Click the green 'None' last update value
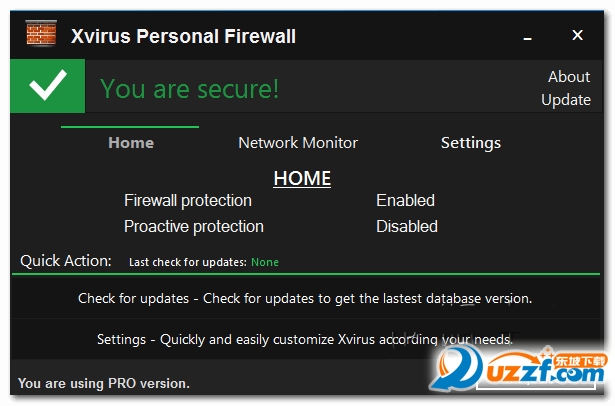The image size is (615, 406). click(265, 263)
